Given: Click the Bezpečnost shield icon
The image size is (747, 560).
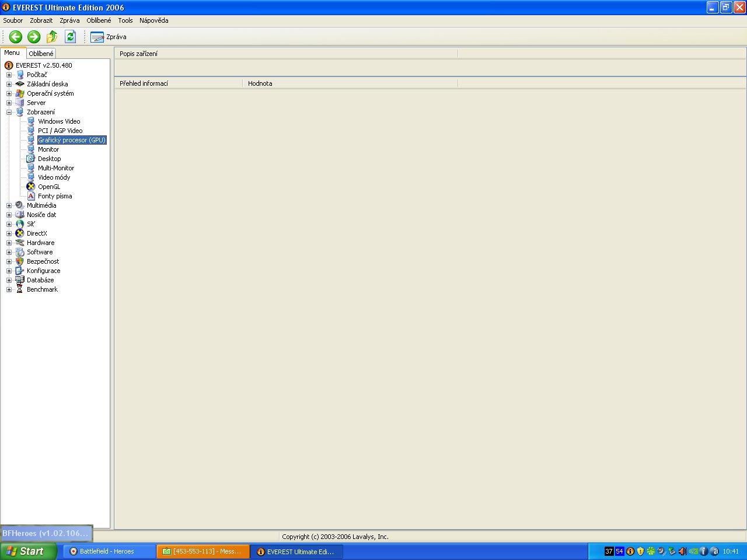Looking at the screenshot, I should [20, 261].
